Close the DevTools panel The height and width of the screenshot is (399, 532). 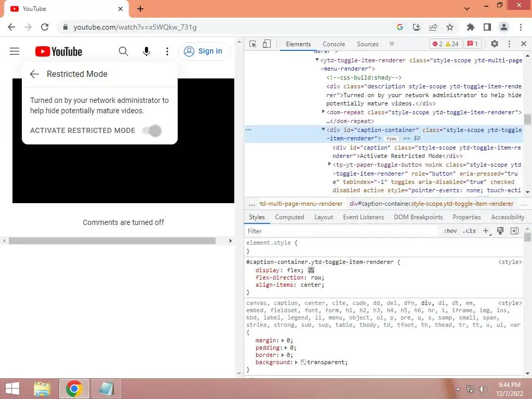point(524,44)
